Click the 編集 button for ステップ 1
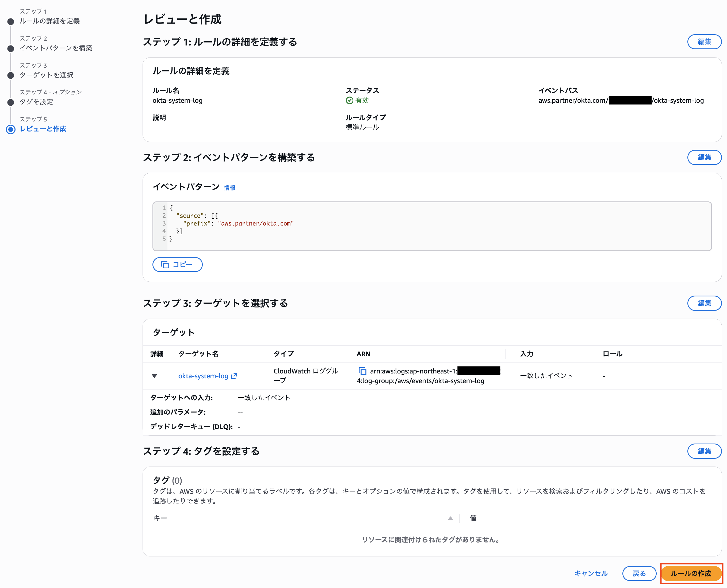This screenshot has width=727, height=588. coord(705,42)
